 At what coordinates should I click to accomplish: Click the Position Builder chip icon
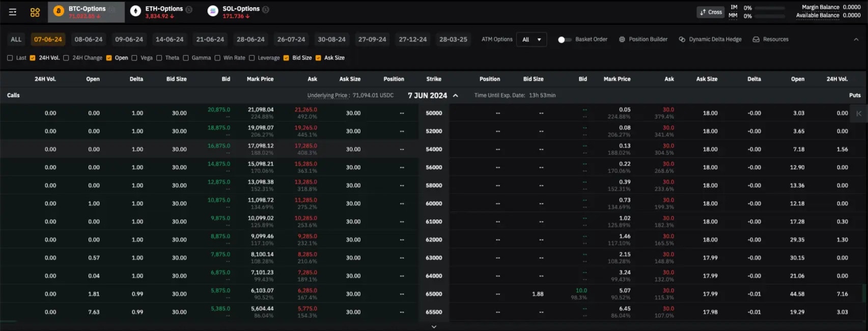click(622, 39)
